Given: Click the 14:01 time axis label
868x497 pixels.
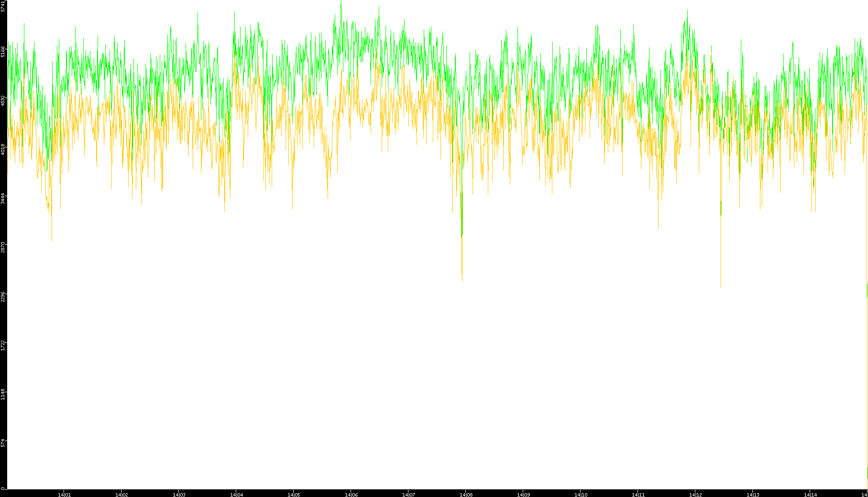Looking at the screenshot, I should 64,494.
